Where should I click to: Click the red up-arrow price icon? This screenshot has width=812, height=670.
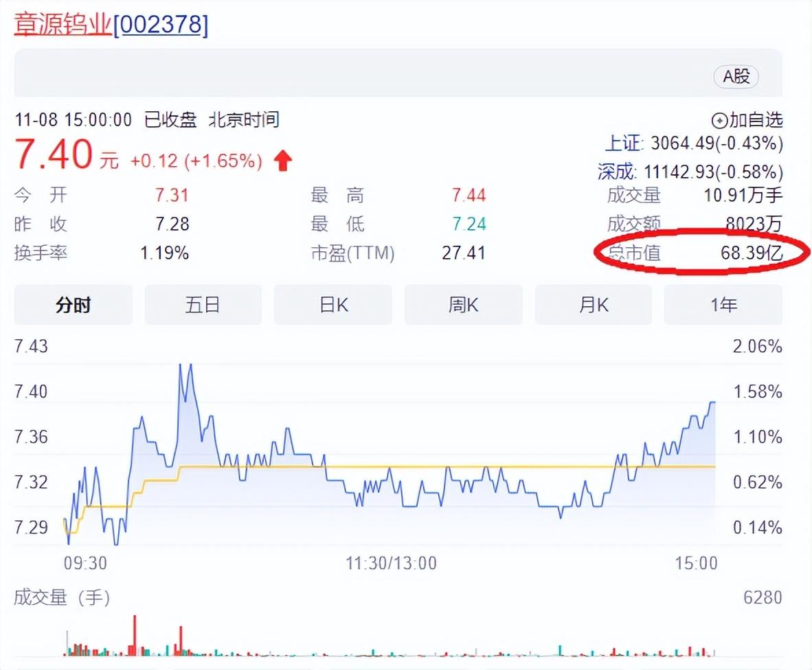[x=283, y=161]
